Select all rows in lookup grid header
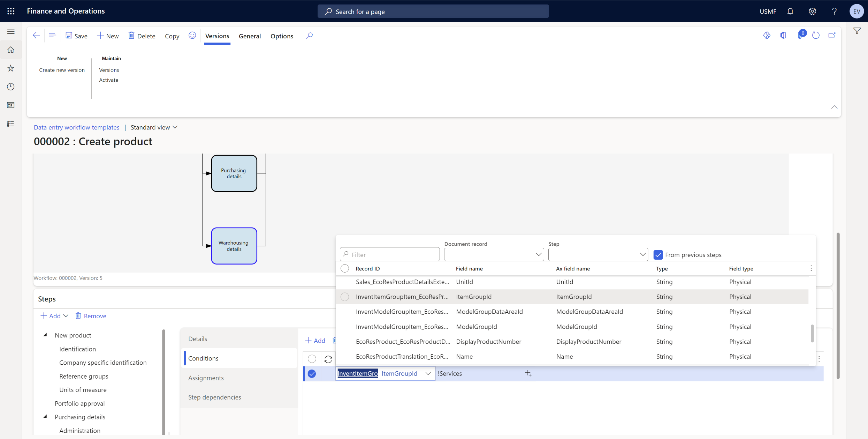Image resolution: width=868 pixels, height=439 pixels. pos(345,268)
